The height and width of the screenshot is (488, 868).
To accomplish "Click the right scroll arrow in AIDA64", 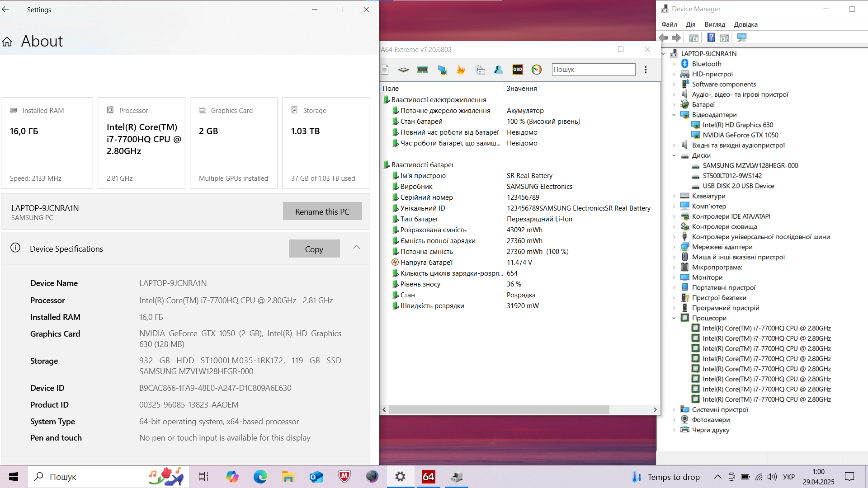I will (x=655, y=409).
